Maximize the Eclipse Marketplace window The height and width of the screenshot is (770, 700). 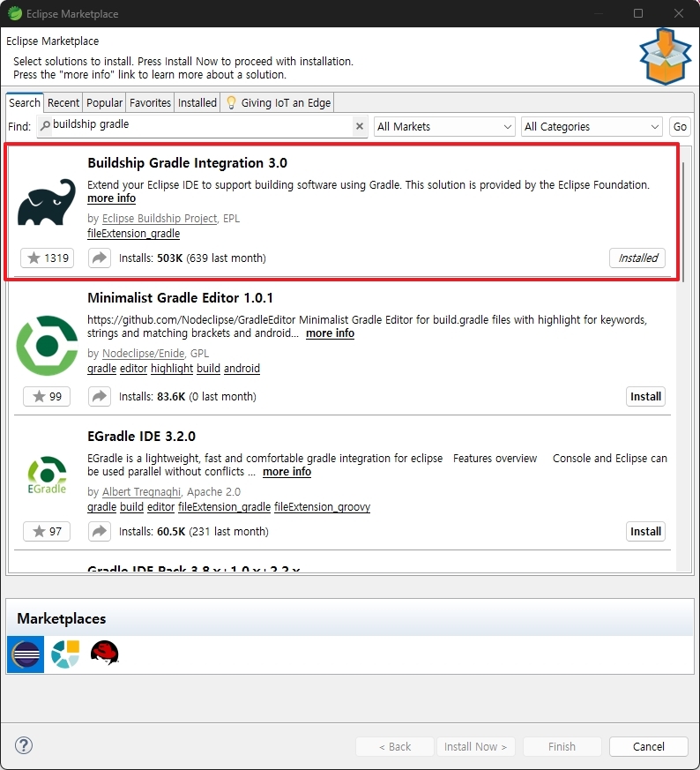(638, 13)
